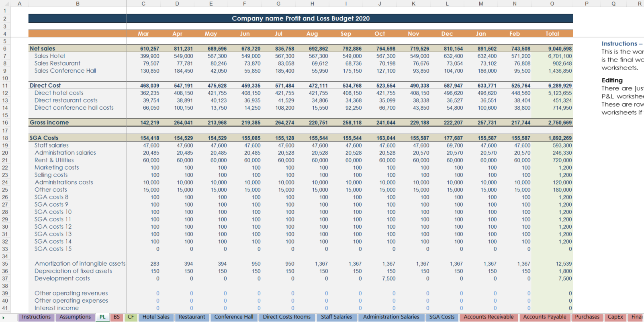The image size is (644, 322).
Task: Click October Development costs value 7,500
Action: [x=388, y=279]
